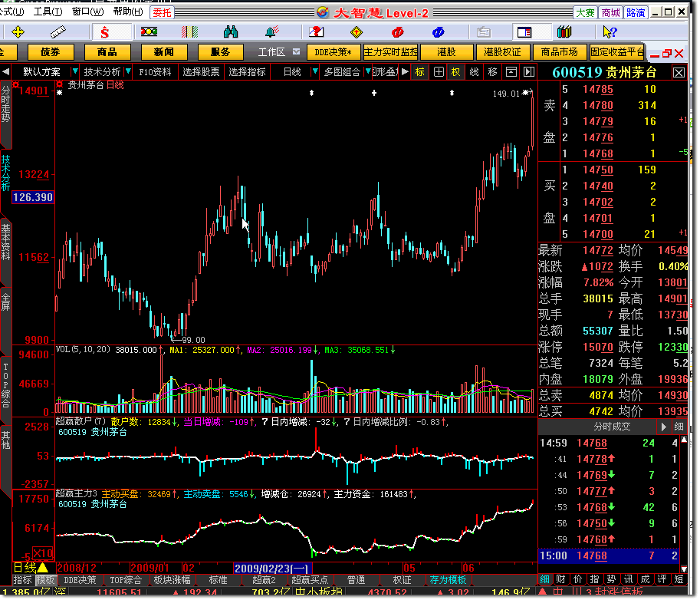This screenshot has height=600, width=700.
Task: Open the 债券 tab
Action: (x=51, y=52)
